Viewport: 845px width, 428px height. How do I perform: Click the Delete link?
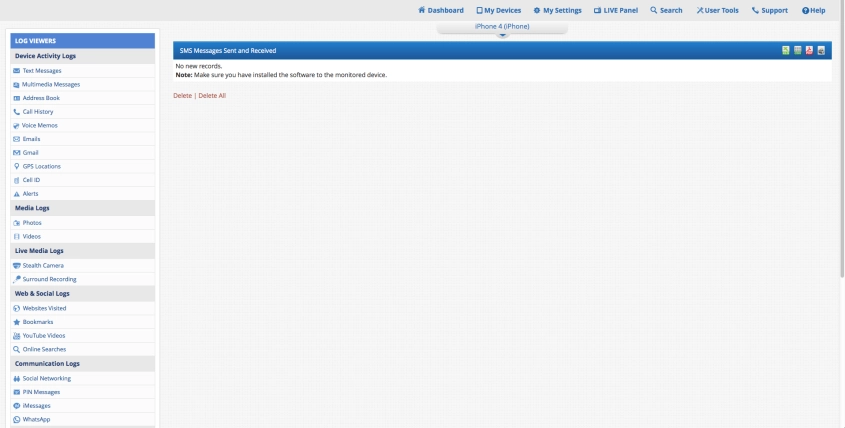coord(182,95)
